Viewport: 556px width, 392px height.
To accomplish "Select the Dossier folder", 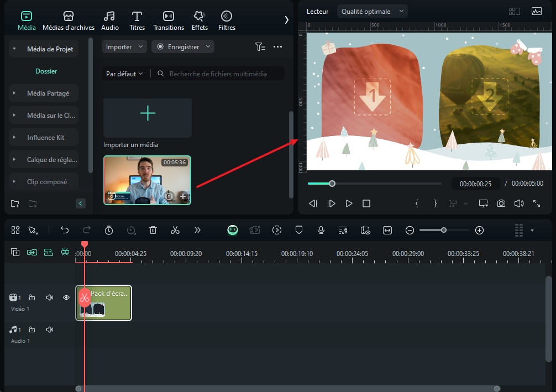I will coord(46,71).
